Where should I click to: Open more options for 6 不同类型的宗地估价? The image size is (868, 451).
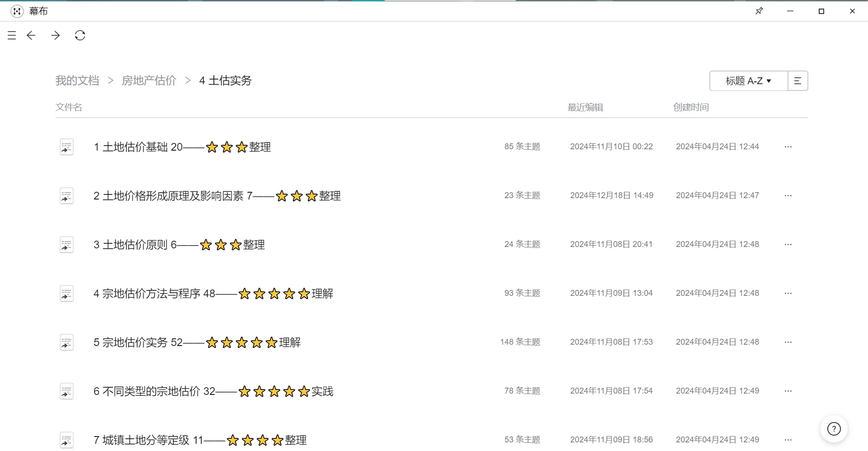click(788, 391)
